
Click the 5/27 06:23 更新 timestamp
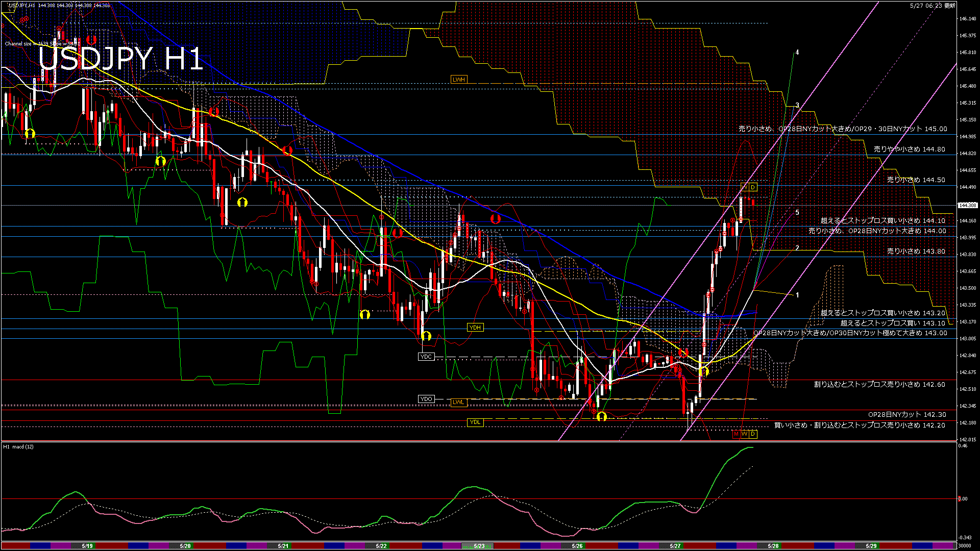[x=932, y=6]
